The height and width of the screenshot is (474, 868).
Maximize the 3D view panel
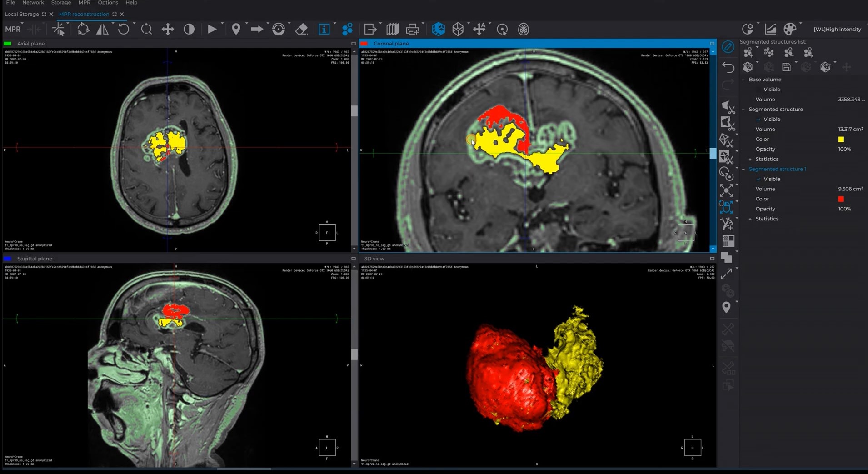pyautogui.click(x=712, y=259)
